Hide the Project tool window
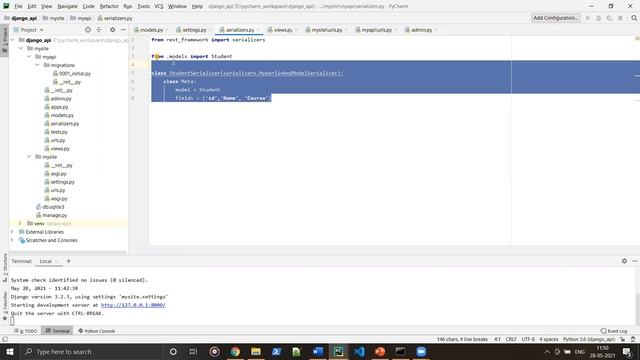Image resolution: width=640 pixels, height=360 pixels. coord(123,30)
